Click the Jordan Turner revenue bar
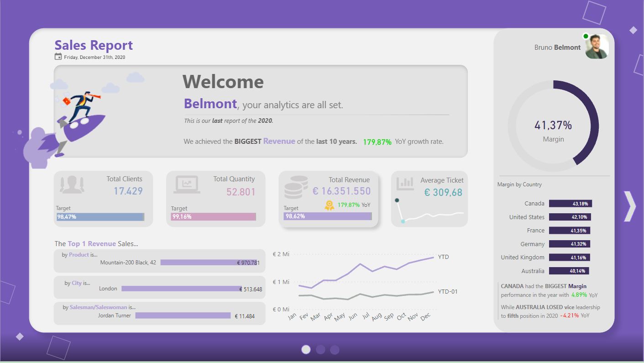Image resolution: width=644 pixels, height=363 pixels. (183, 316)
